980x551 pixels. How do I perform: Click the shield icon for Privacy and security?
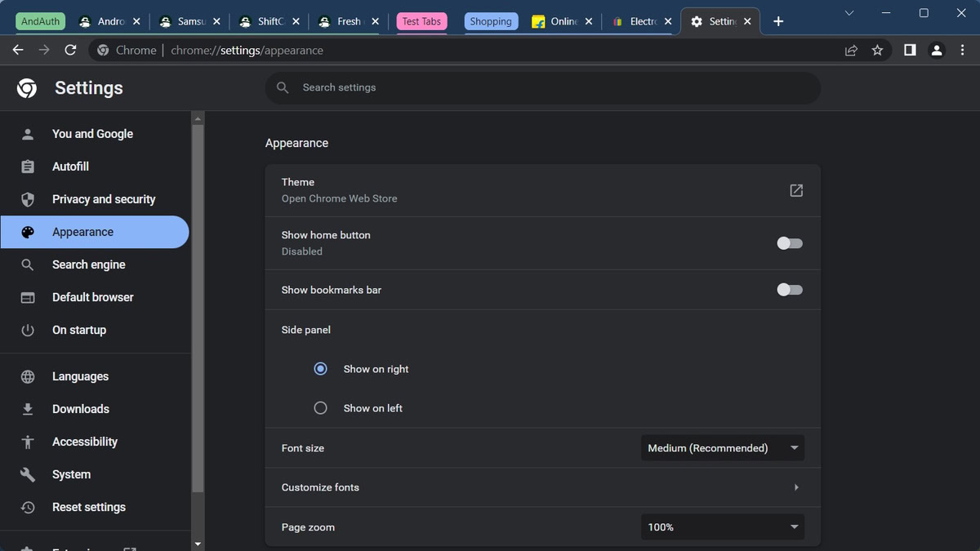click(x=28, y=199)
